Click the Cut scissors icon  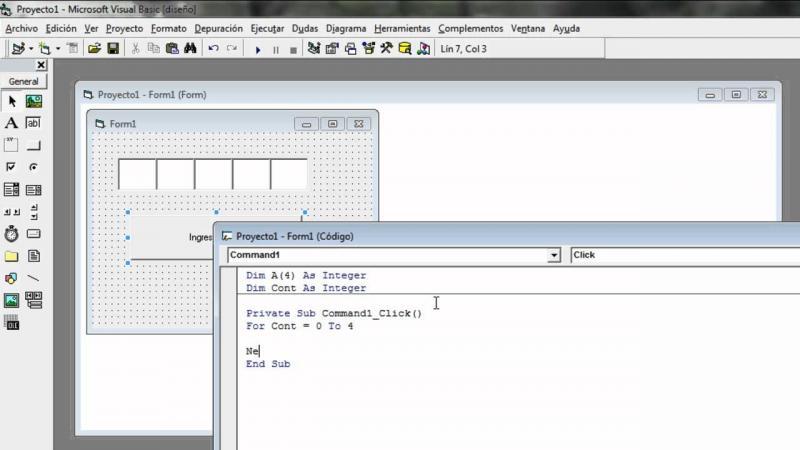pyautogui.click(x=135, y=49)
